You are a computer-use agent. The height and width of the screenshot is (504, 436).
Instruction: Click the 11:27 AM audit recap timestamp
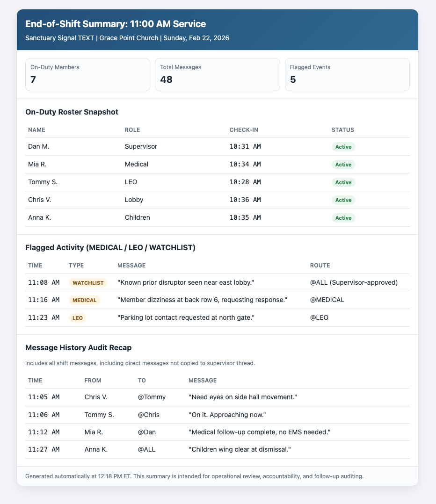44,450
